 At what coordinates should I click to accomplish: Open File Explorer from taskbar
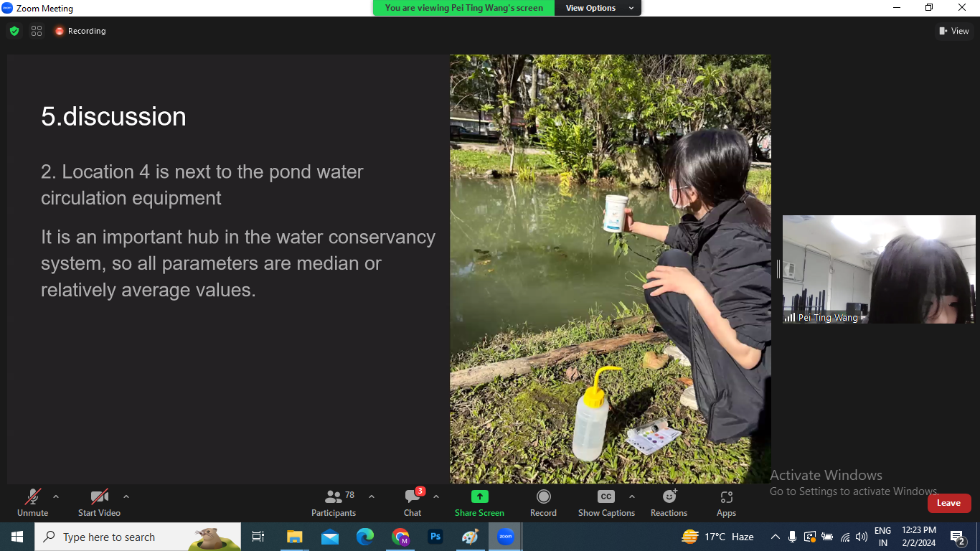tap(294, 537)
